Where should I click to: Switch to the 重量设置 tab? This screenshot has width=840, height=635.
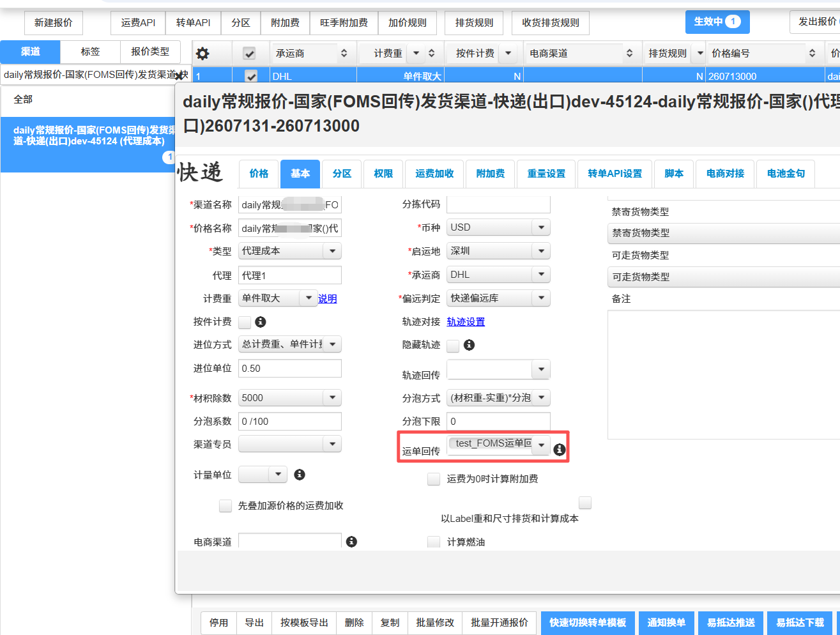coord(546,174)
